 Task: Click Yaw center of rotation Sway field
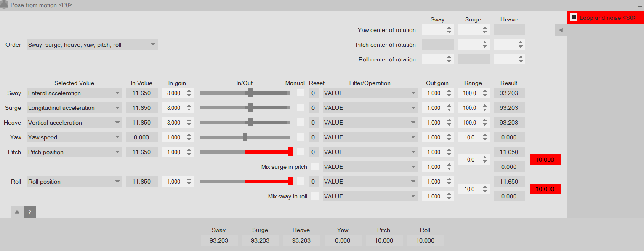(434, 30)
